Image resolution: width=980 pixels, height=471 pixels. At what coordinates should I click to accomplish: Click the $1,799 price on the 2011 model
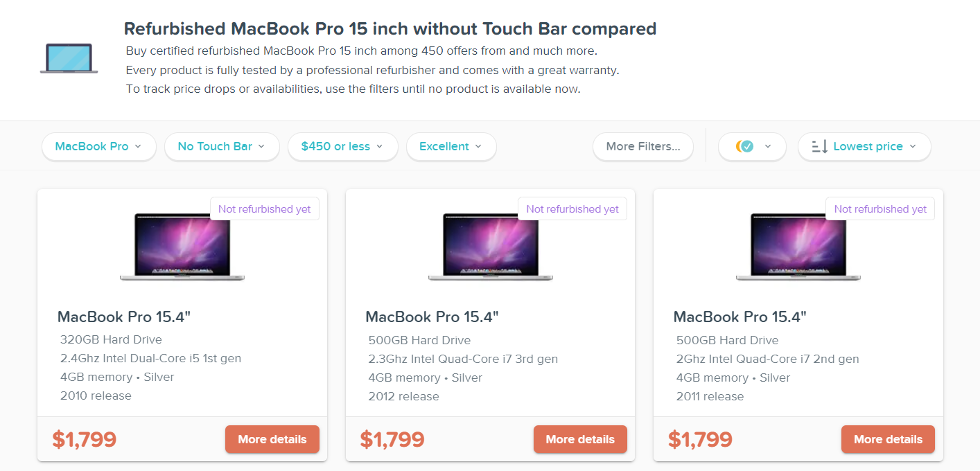click(x=700, y=439)
